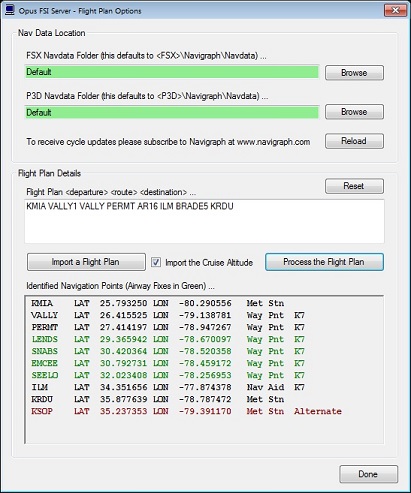Click the Opus FSI Server title bar icon
This screenshot has height=493, width=411.
point(10,10)
